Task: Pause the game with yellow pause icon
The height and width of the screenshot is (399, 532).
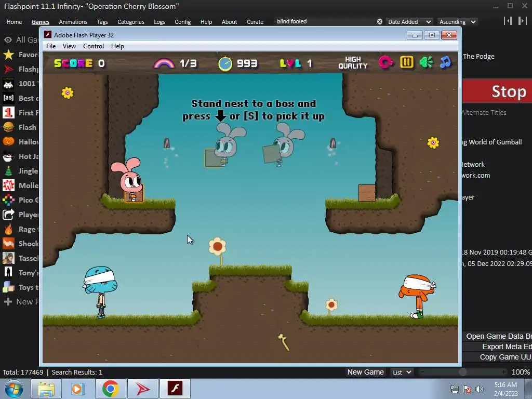Action: 406,62
